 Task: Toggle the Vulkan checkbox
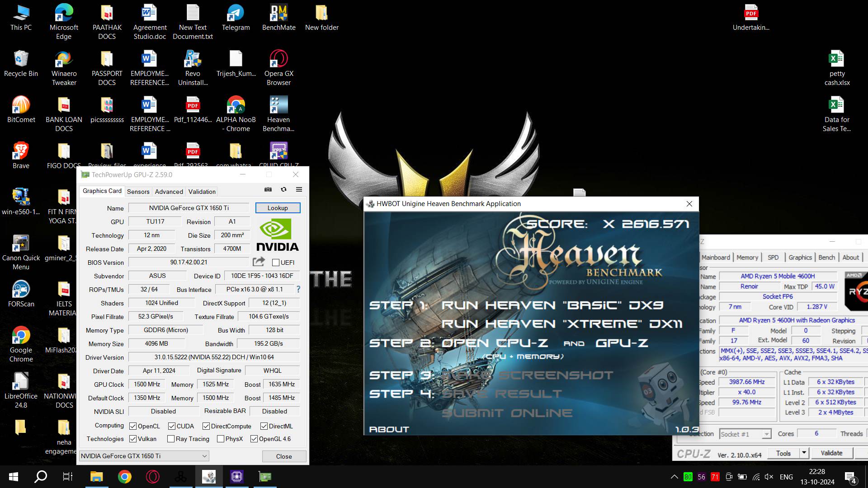tap(133, 439)
